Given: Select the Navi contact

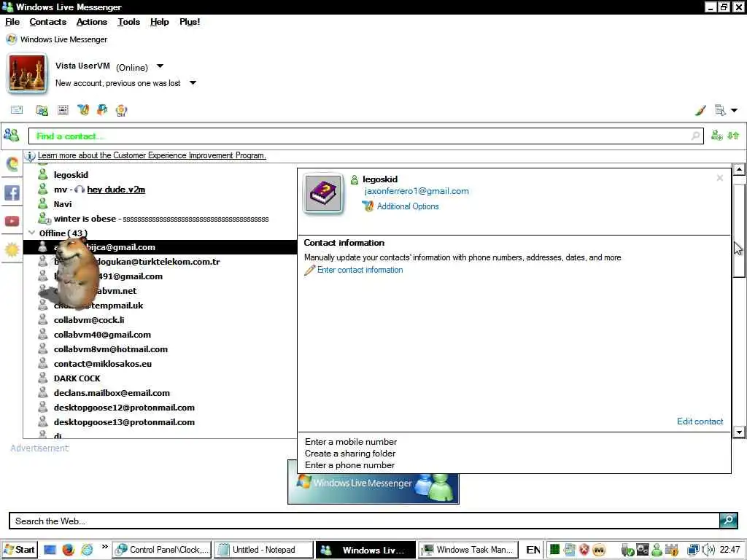Looking at the screenshot, I should (63, 204).
